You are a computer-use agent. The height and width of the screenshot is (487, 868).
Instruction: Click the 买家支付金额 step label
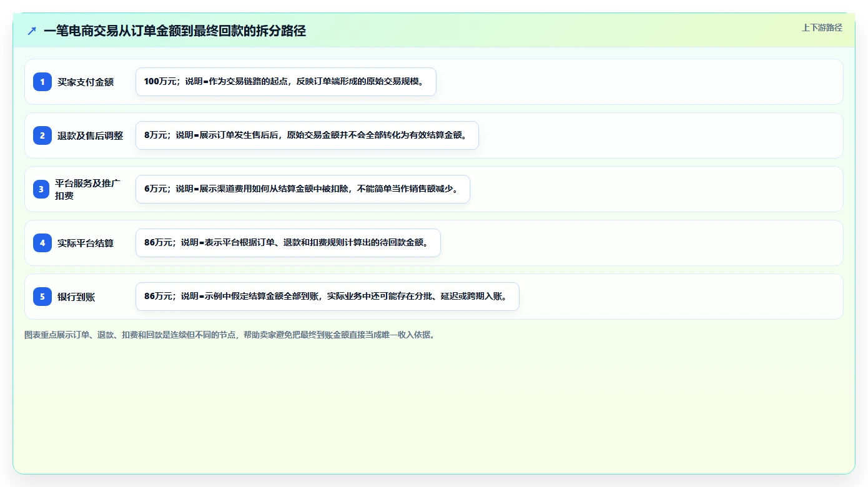[86, 82]
